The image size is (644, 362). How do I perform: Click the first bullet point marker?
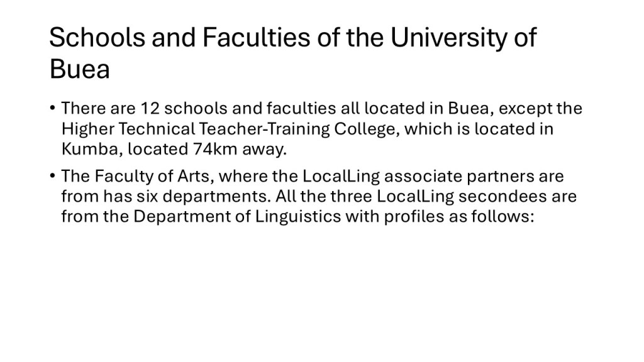point(53,108)
